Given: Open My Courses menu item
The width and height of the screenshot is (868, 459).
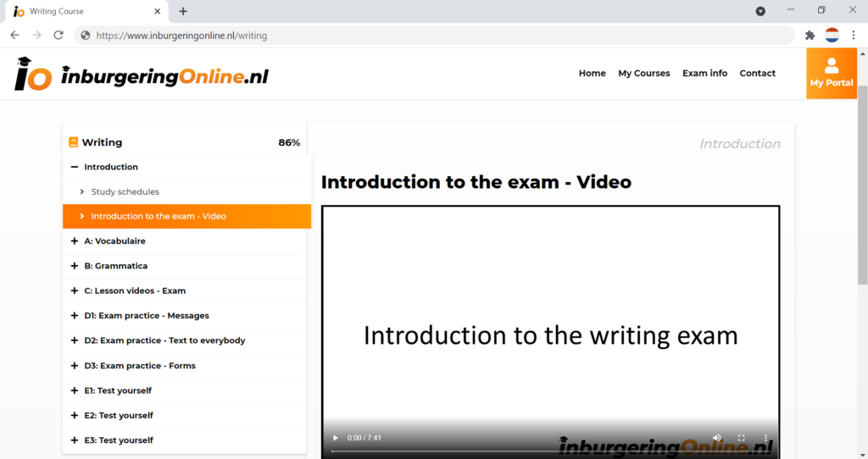Looking at the screenshot, I should (644, 73).
